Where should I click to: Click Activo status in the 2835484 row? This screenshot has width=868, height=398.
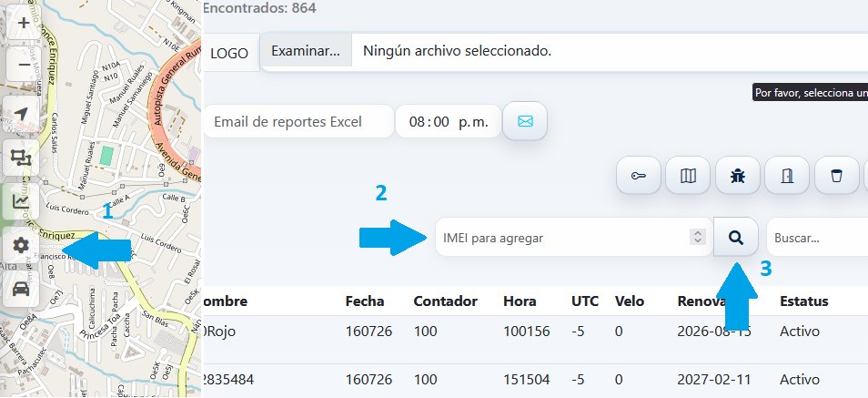click(800, 380)
